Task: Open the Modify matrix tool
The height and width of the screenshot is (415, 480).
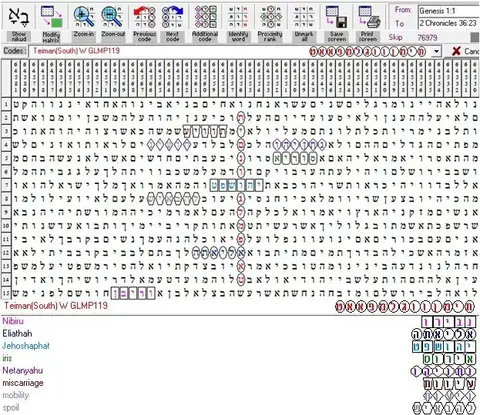Action: coord(51,16)
